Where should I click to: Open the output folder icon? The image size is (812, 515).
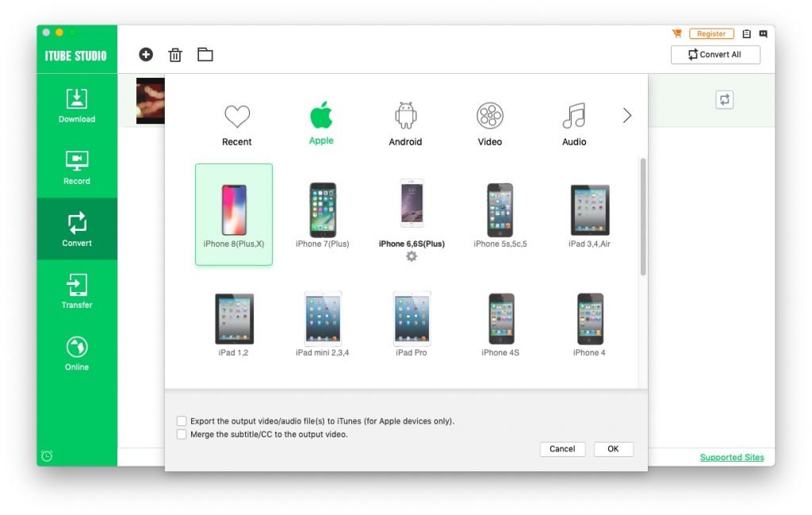click(205, 55)
